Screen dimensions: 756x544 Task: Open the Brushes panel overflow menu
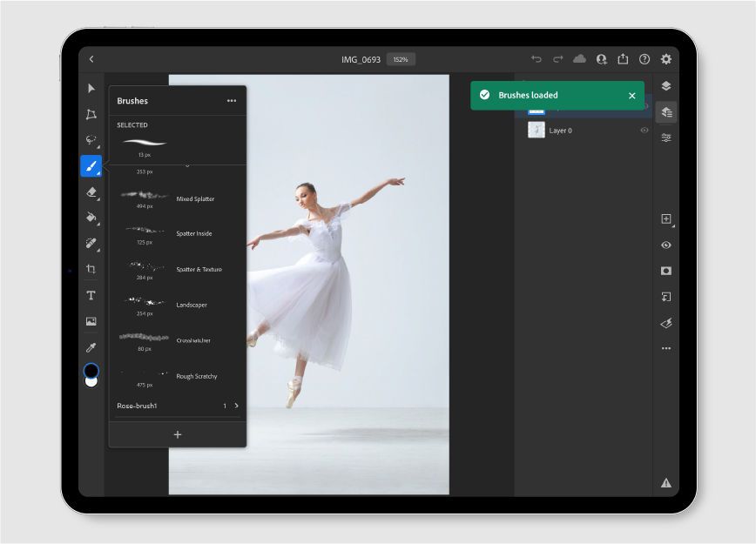click(x=232, y=100)
